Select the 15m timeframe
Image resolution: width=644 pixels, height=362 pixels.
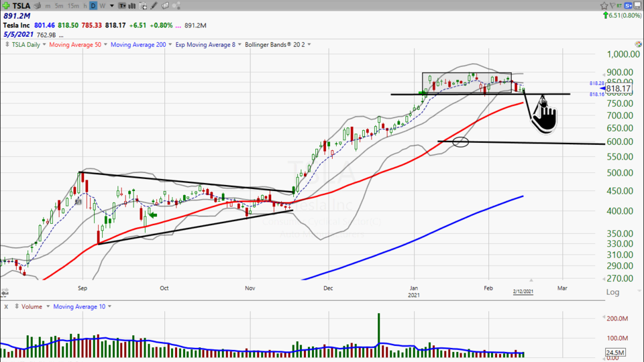tap(73, 6)
